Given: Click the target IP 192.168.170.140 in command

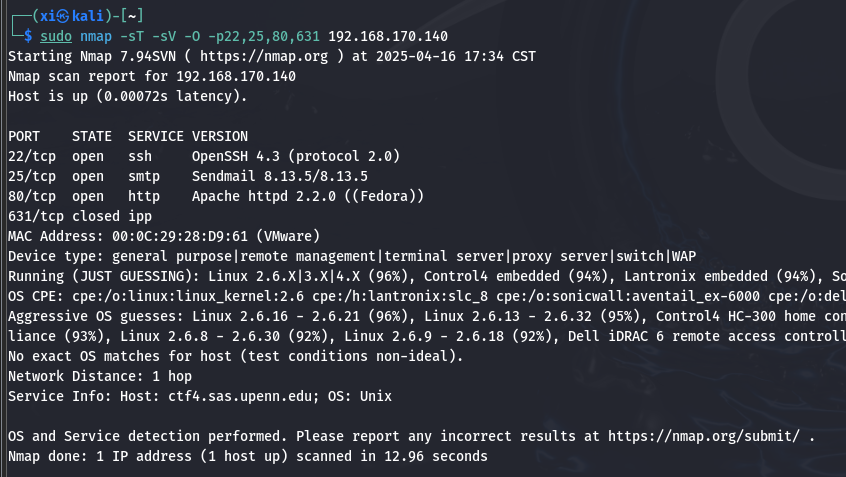Looking at the screenshot, I should (x=388, y=36).
